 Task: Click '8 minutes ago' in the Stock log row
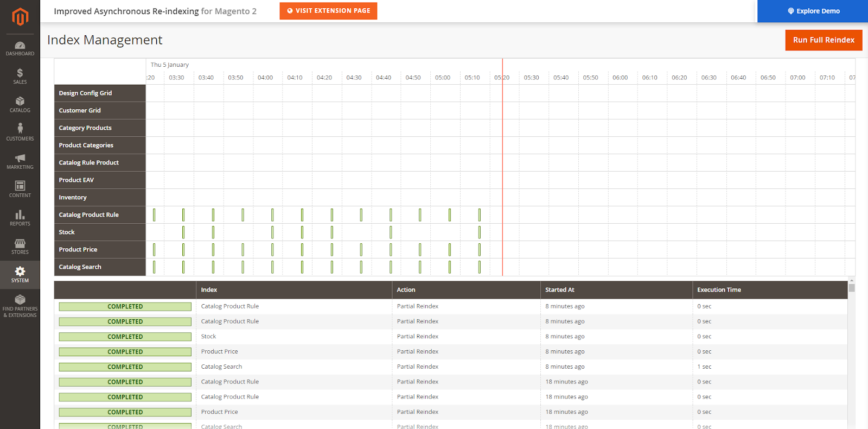[565, 337]
